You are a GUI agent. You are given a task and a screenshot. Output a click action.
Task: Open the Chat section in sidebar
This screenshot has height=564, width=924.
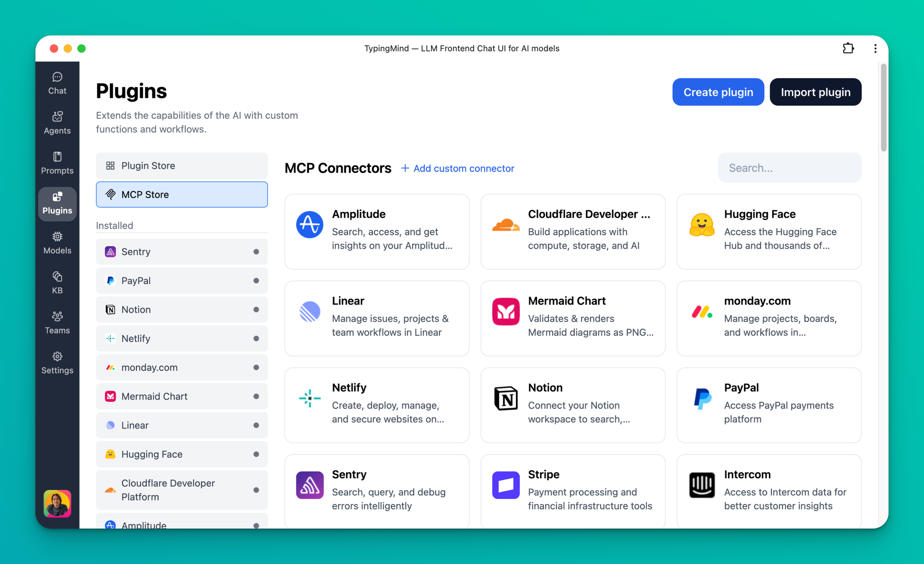[x=57, y=83]
